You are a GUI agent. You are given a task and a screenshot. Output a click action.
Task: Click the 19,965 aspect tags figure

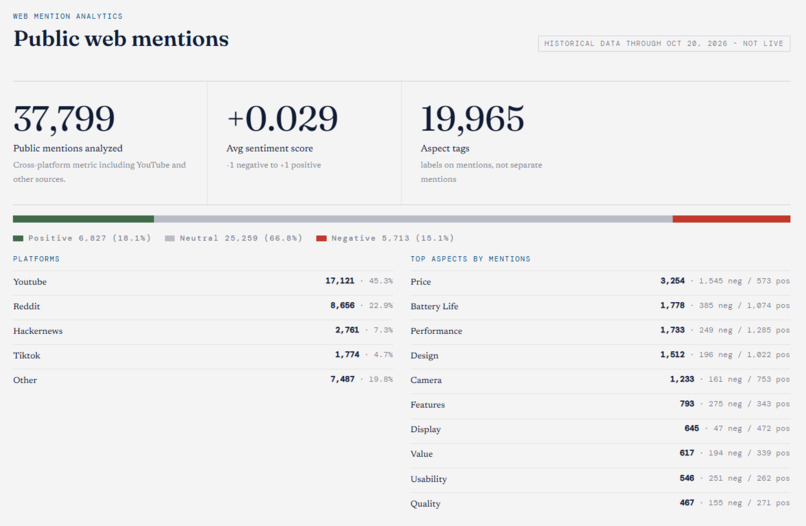coord(472,119)
